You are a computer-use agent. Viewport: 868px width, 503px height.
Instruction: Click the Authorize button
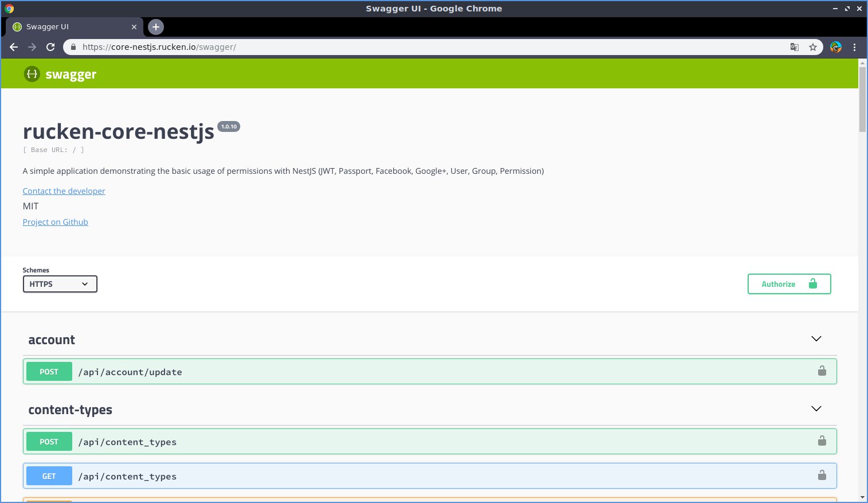coord(789,284)
